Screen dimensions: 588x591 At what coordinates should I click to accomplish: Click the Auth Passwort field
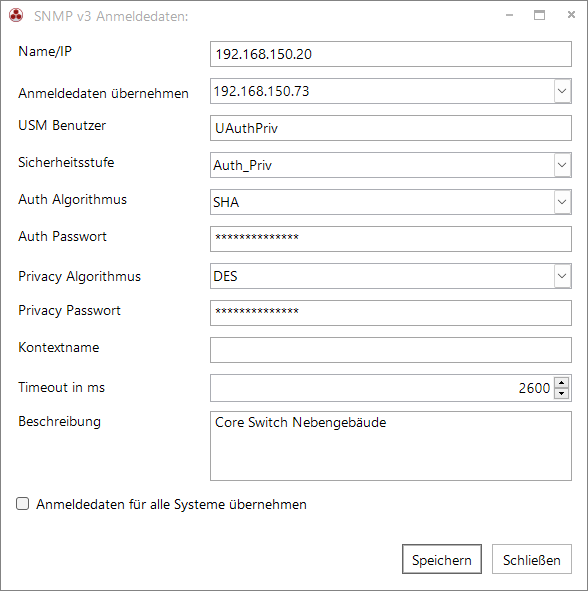click(x=390, y=239)
